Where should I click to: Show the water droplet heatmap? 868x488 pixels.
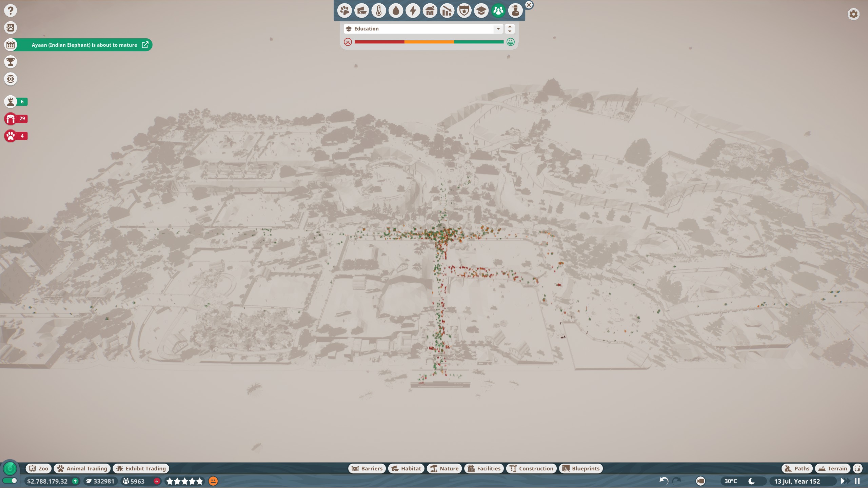pos(396,11)
